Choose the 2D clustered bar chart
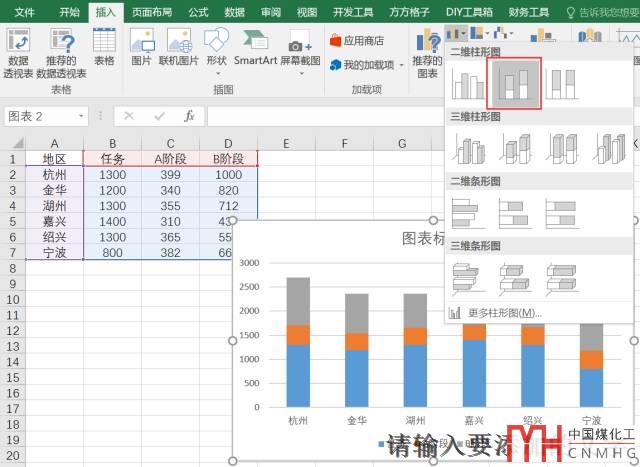640x467 pixels. [x=468, y=212]
